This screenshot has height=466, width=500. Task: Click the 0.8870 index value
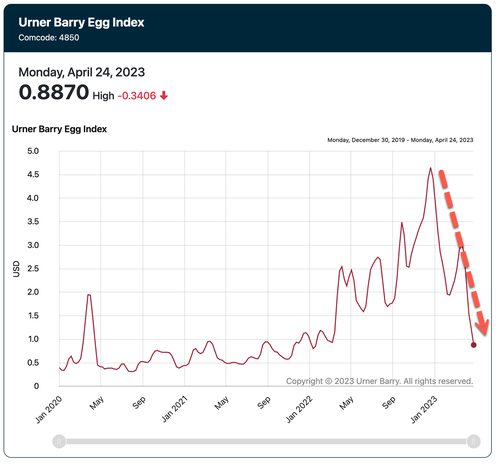click(54, 93)
